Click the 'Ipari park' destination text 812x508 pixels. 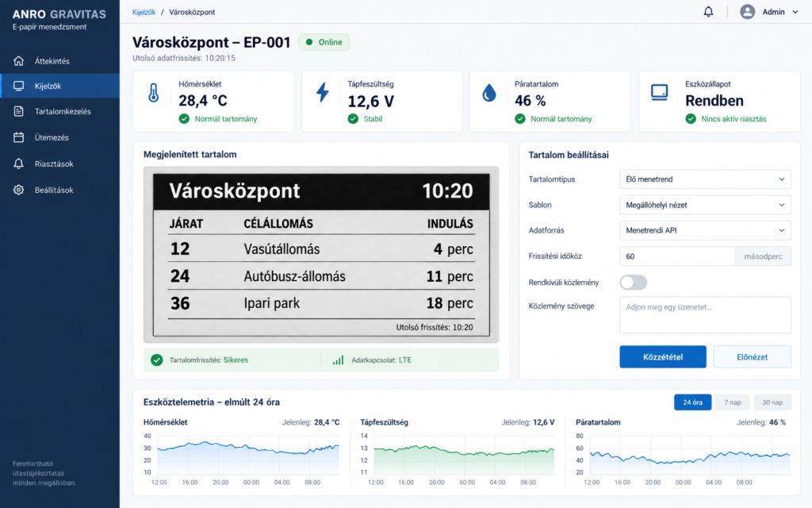point(271,303)
